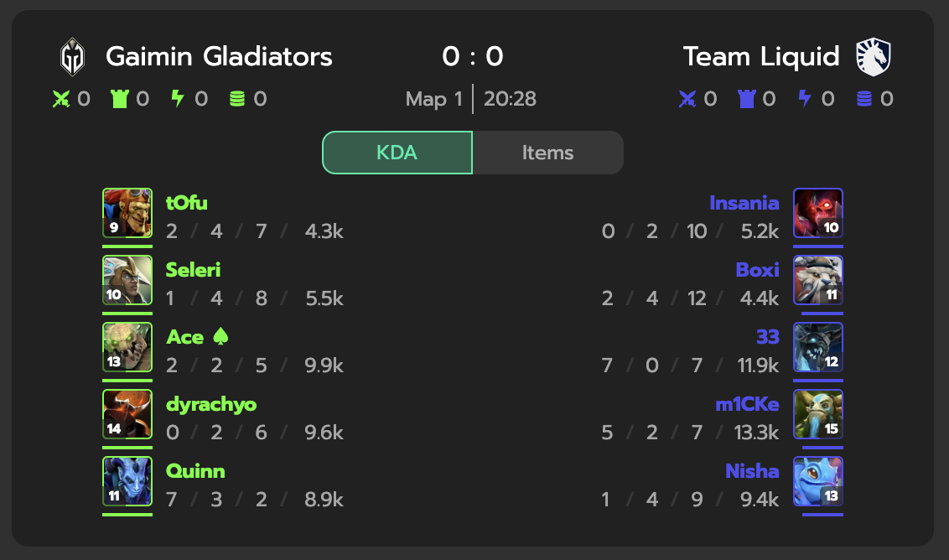
Task: Open the Team Liquid team name
Action: coord(760,57)
